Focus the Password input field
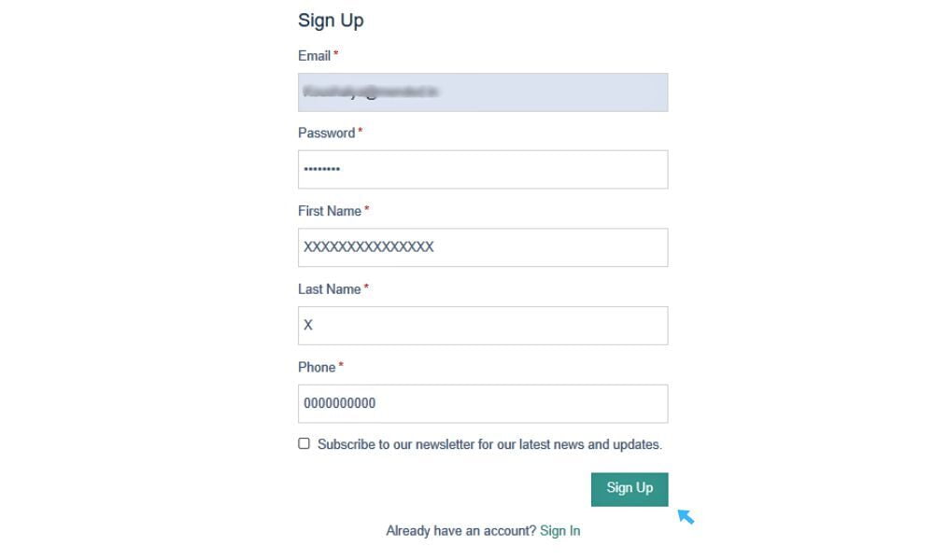The height and width of the screenshot is (560, 934). 482,170
